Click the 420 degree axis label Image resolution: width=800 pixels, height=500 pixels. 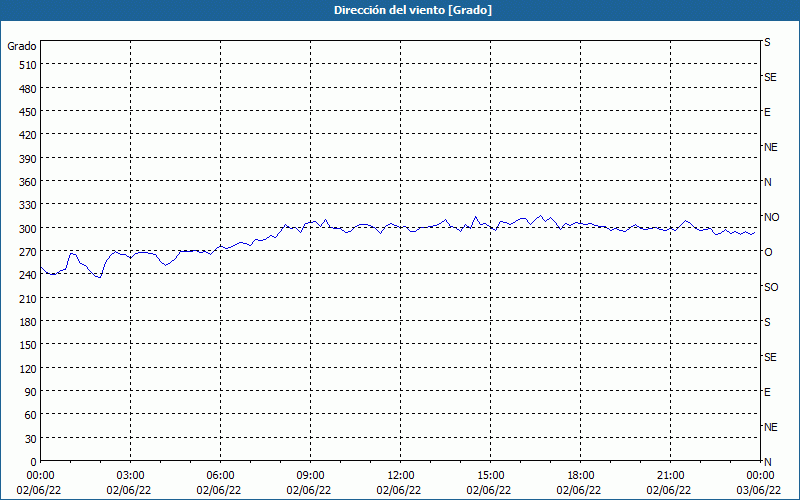point(28,135)
